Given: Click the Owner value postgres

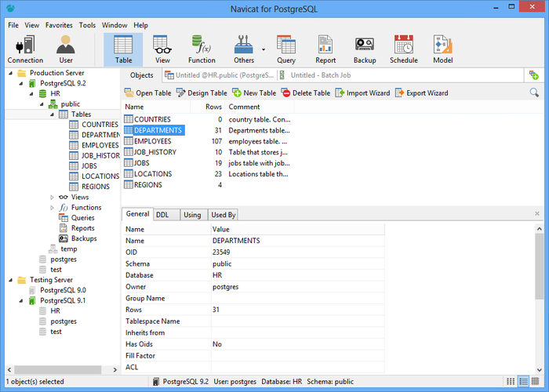Looking at the screenshot, I should click(x=226, y=287).
